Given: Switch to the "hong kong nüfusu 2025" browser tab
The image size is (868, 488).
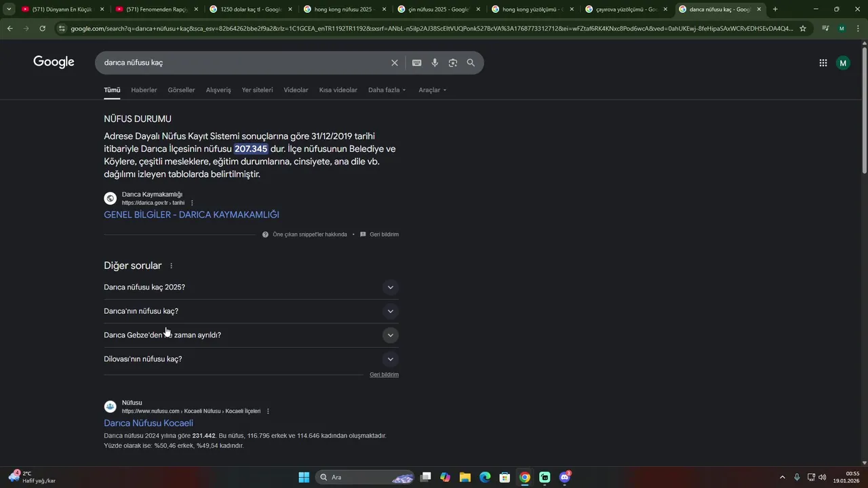Looking at the screenshot, I should (x=344, y=9).
